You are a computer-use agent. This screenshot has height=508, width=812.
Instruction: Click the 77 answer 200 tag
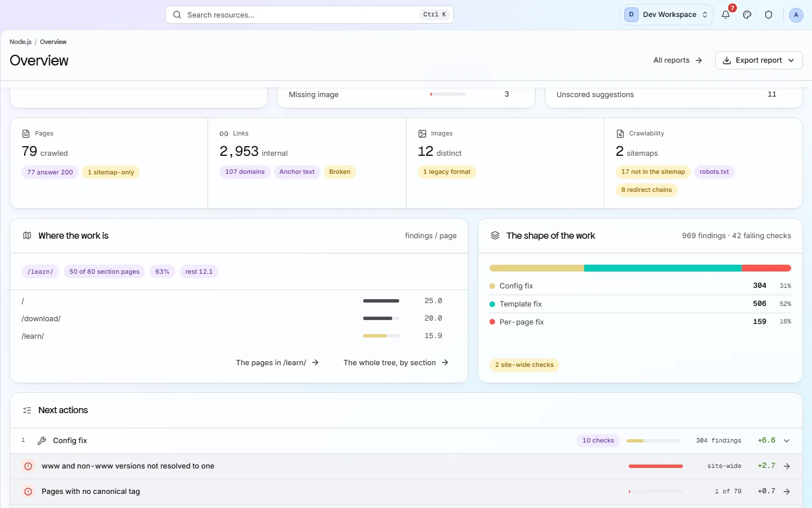click(x=50, y=172)
